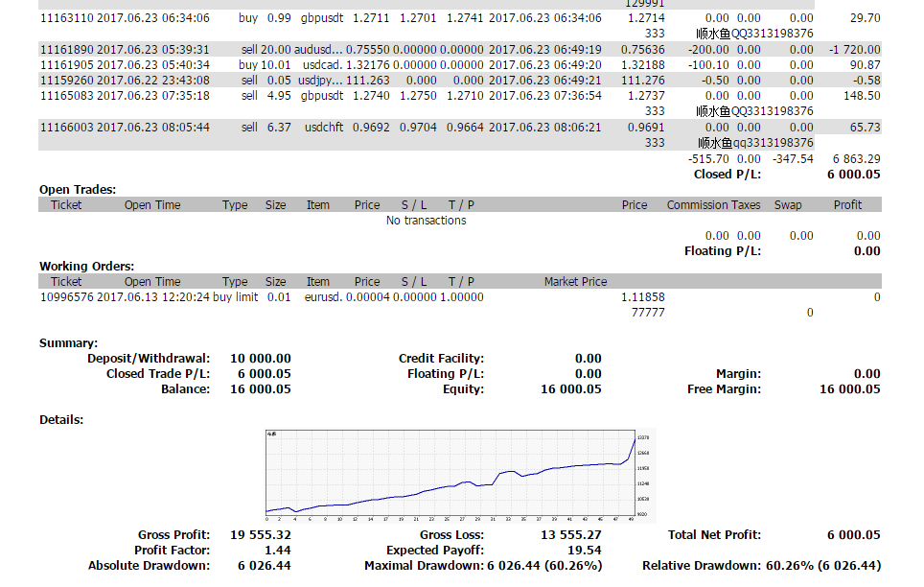This screenshot has height=587, width=924.
Task: Click the audusd item in ticket 11161890 row
Action: pyautogui.click(x=318, y=50)
